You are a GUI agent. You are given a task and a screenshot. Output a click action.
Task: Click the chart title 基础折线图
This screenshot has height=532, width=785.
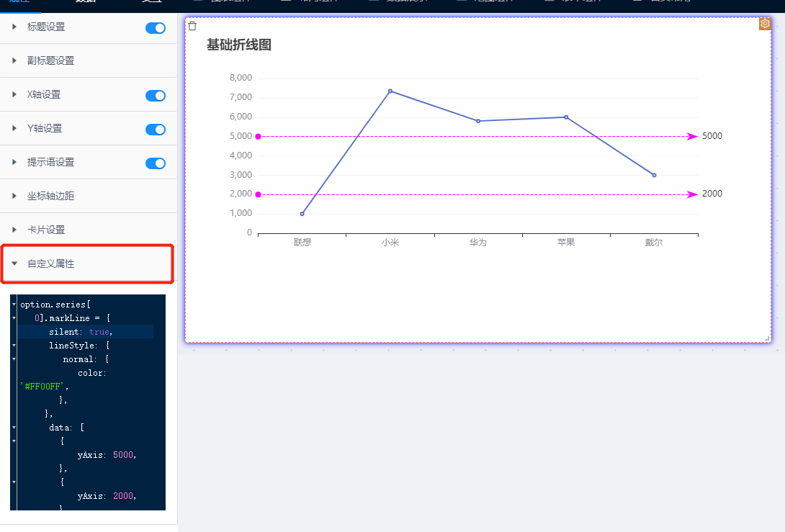(x=239, y=45)
